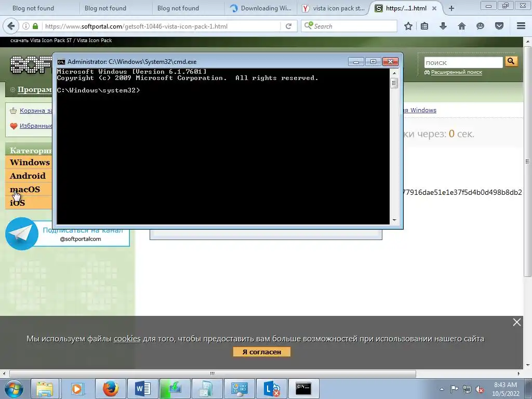This screenshot has width=532, height=399.
Task: Open the iOS category in sidebar
Action: click(17, 203)
